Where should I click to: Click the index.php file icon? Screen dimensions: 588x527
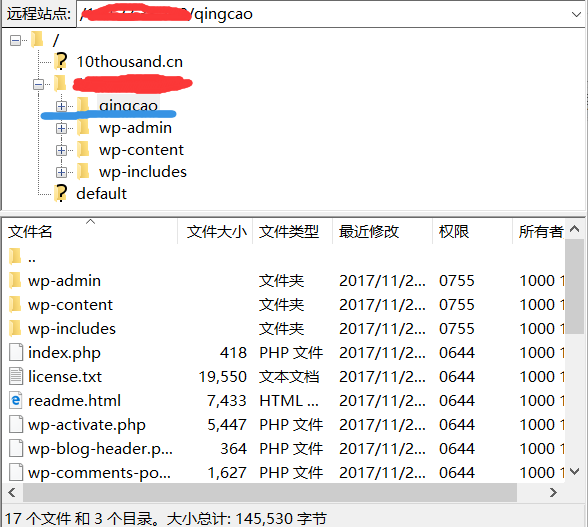16,353
